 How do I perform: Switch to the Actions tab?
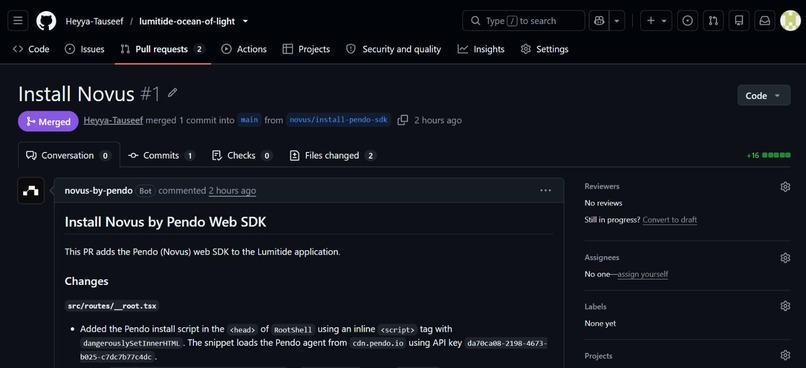244,49
